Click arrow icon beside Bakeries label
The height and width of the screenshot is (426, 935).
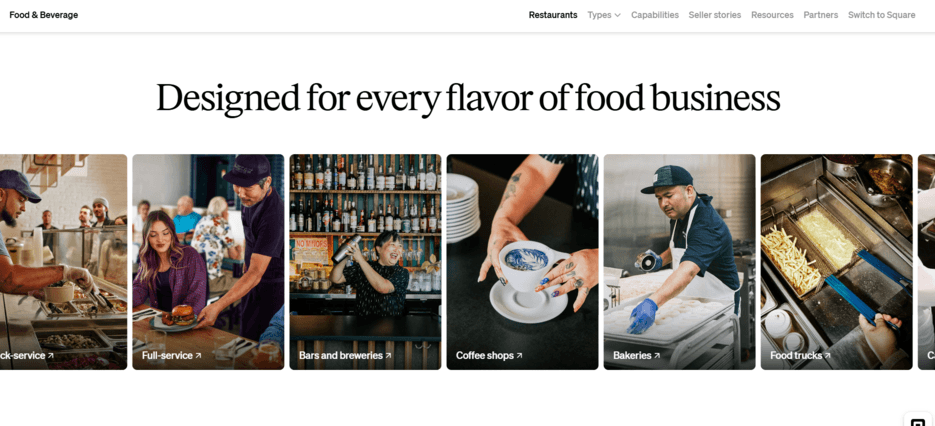click(657, 356)
